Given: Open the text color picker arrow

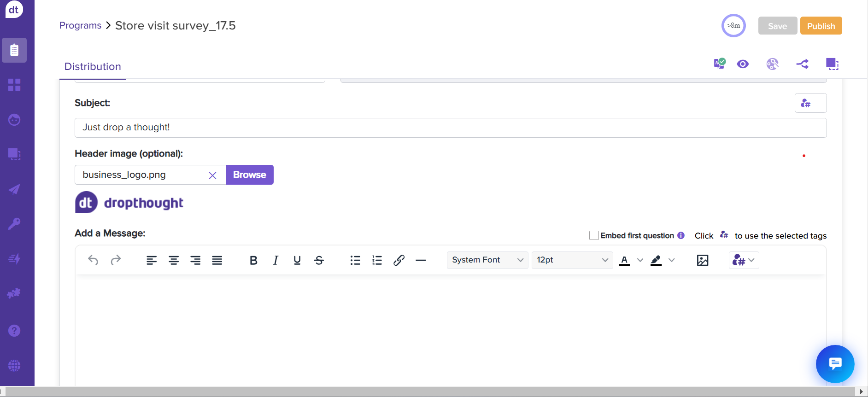Looking at the screenshot, I should pos(640,260).
